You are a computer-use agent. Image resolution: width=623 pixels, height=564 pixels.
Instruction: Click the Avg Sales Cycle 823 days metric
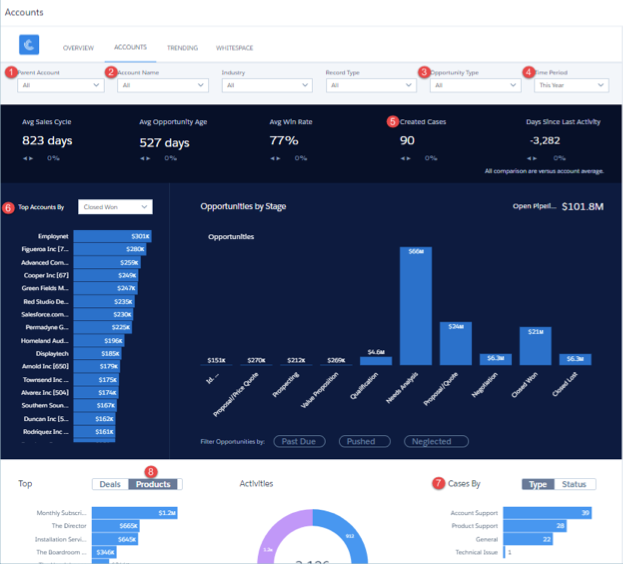point(47,141)
